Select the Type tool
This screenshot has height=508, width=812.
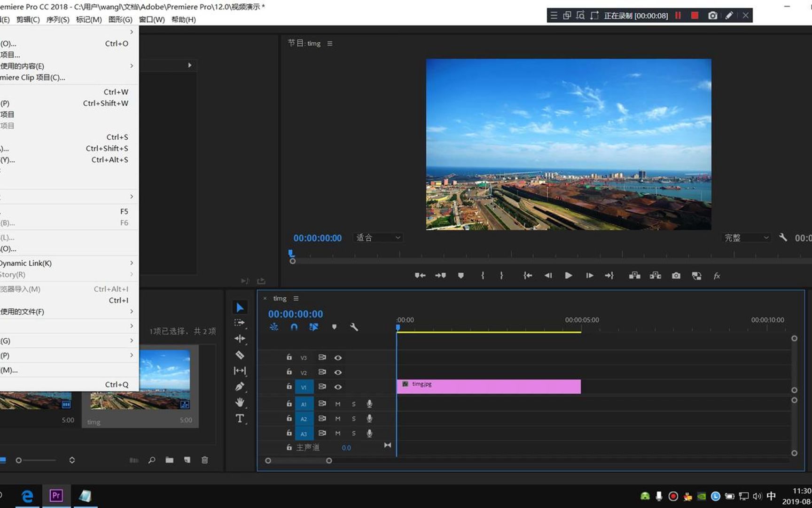tap(240, 419)
